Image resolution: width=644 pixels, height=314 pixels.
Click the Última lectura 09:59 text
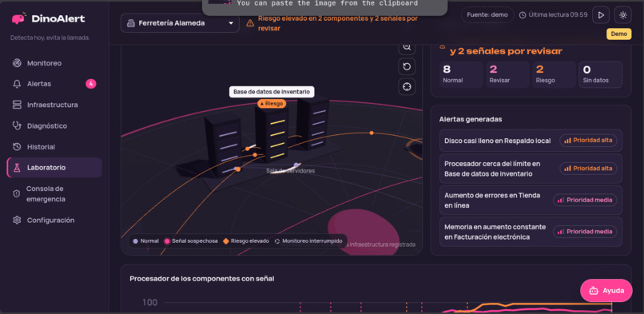558,14
